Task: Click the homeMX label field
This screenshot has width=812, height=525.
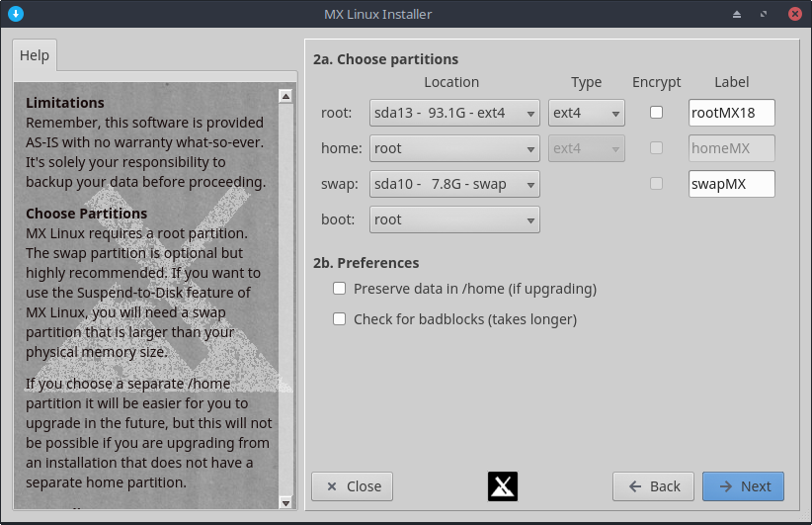Action: coord(732,148)
